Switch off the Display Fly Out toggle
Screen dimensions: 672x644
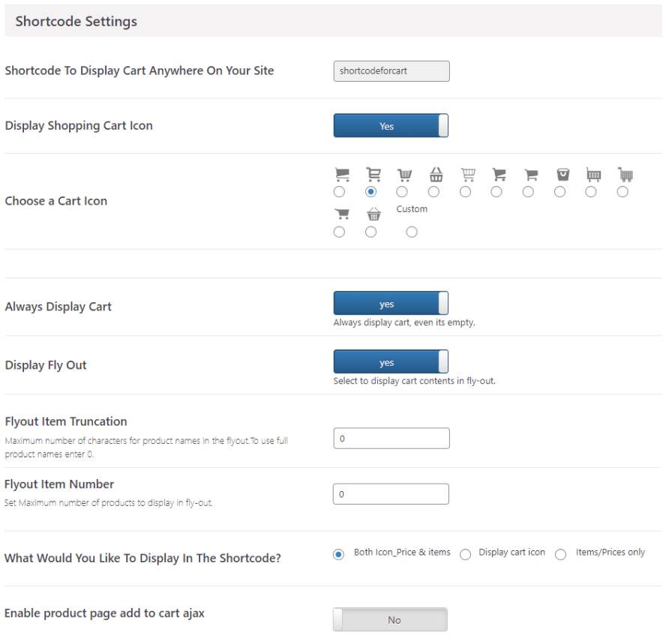pyautogui.click(x=391, y=362)
